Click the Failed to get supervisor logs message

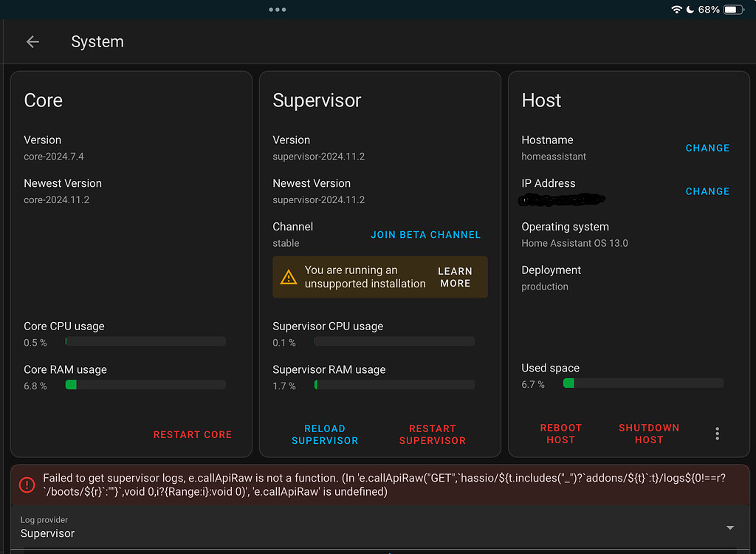pyautogui.click(x=384, y=485)
